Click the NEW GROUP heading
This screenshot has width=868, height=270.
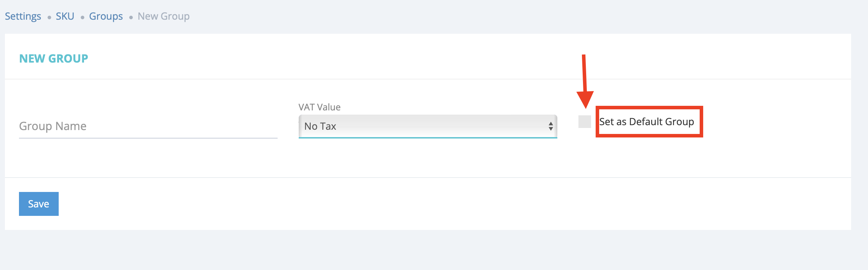point(53,58)
